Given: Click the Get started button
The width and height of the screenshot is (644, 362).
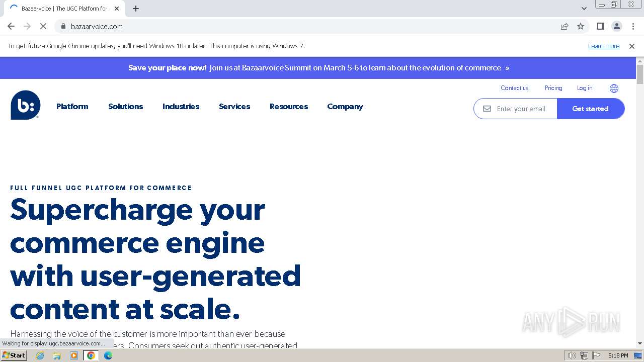Looking at the screenshot, I should [591, 109].
